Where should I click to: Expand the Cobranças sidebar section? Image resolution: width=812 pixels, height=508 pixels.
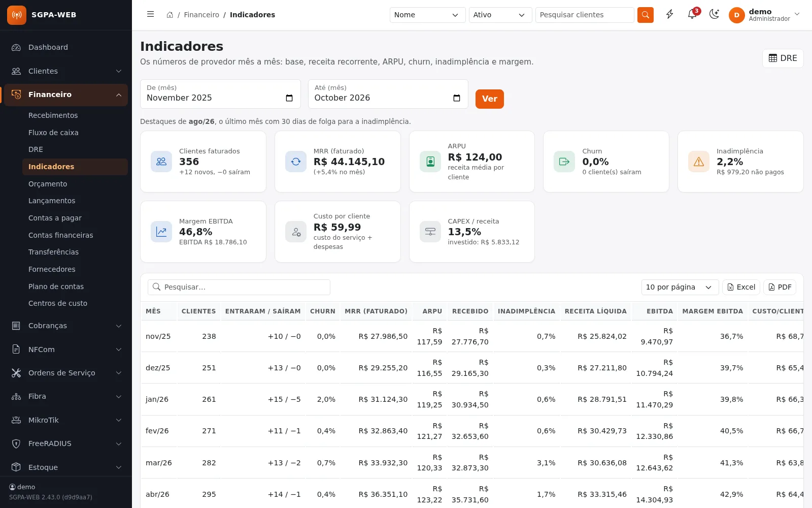point(66,326)
